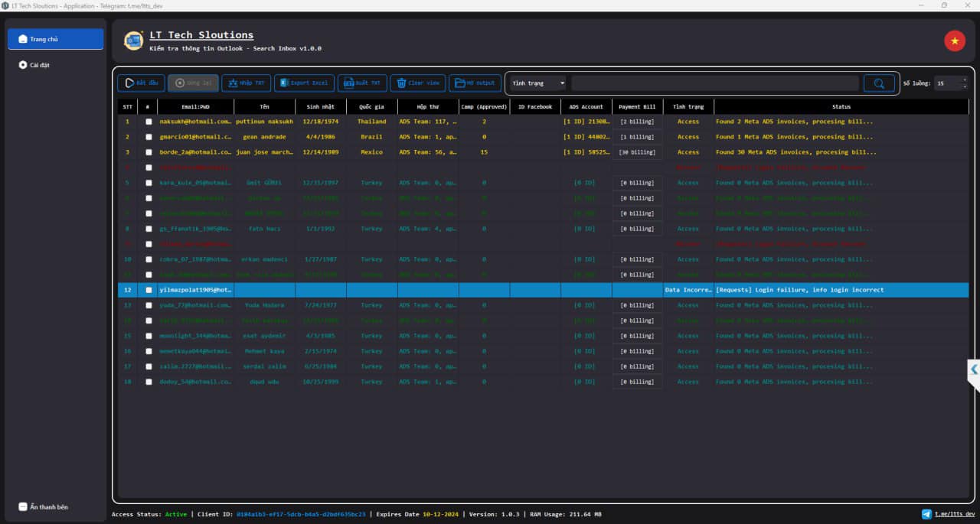Viewport: 980px width, 524px height.
Task: Import accounts using Nhập TXT
Action: click(x=246, y=83)
